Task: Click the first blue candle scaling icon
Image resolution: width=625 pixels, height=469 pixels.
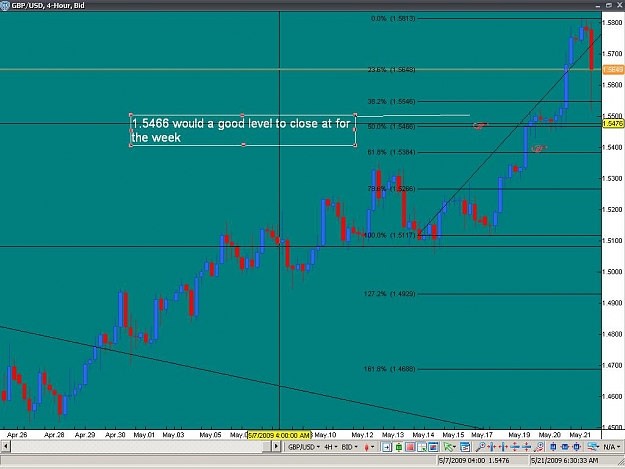Action: (553, 447)
